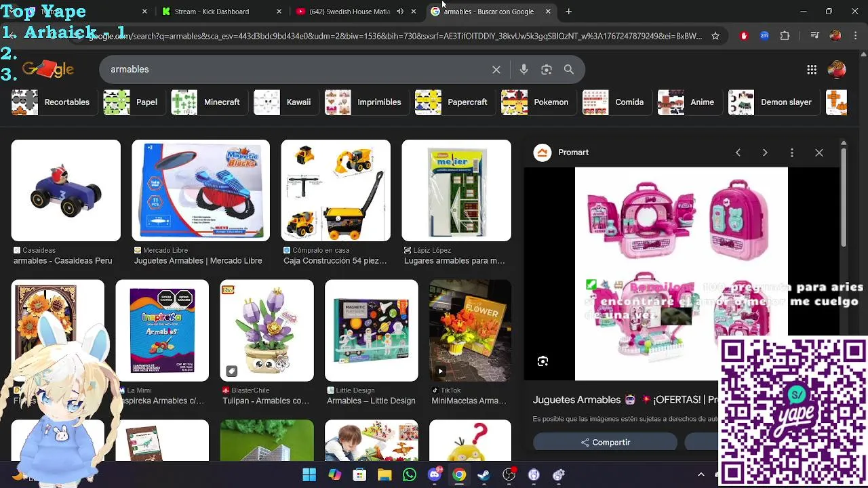Open the blue 'zm' extension icon

(x=764, y=36)
